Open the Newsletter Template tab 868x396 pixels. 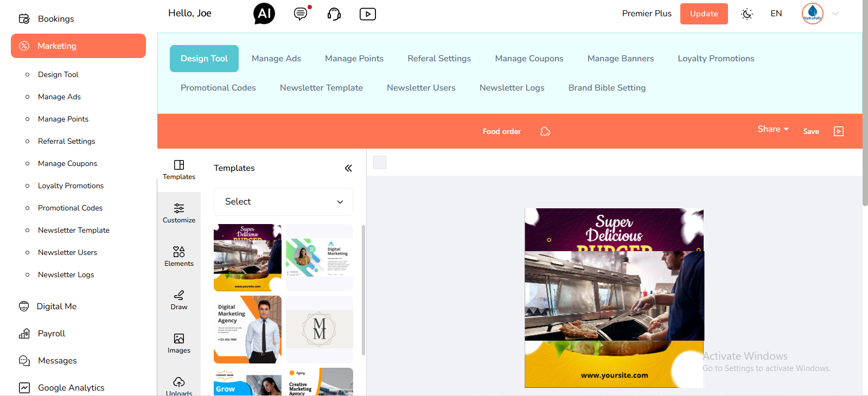click(x=321, y=88)
